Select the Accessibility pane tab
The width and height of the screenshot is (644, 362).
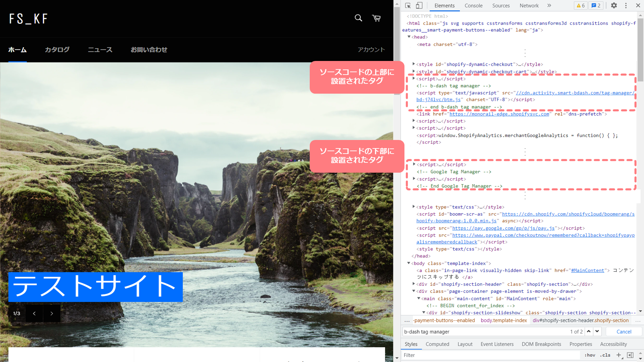[x=613, y=344]
